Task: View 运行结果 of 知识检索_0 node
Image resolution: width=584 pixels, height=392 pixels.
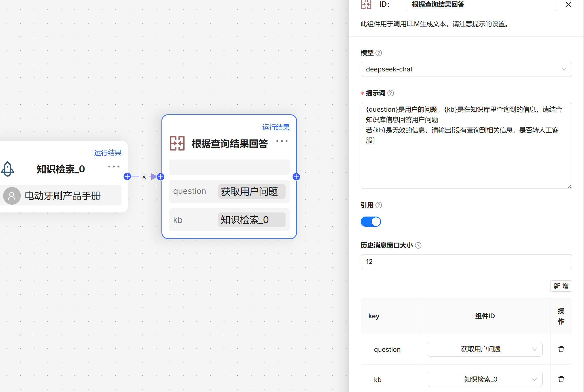Action: point(108,153)
